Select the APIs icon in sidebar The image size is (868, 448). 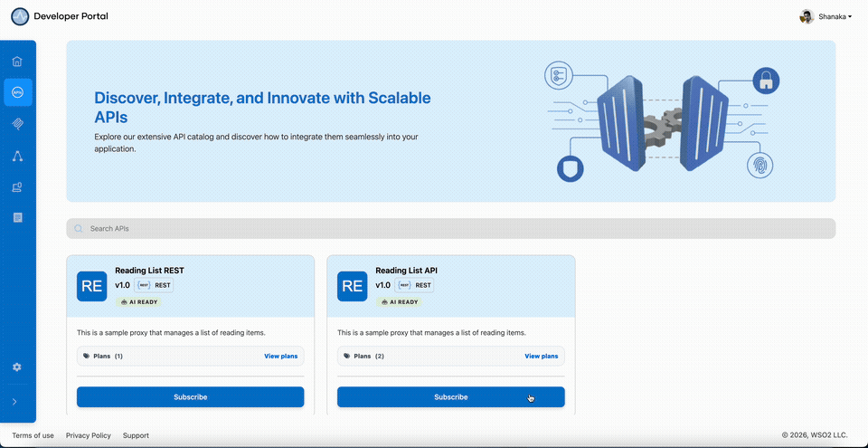(18, 92)
